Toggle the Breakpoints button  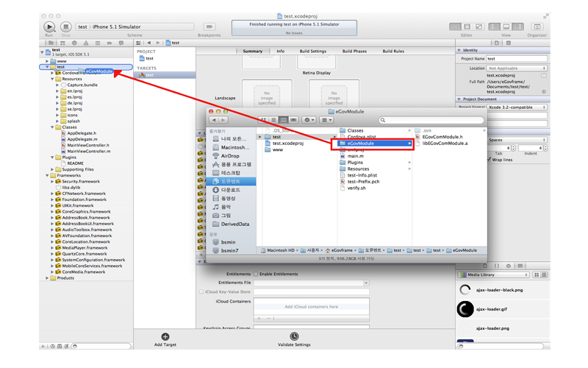(x=209, y=27)
